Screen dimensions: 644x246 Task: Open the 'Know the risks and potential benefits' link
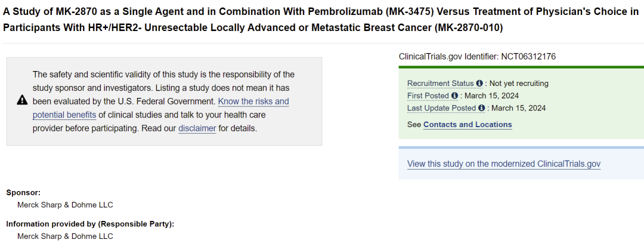[x=253, y=102]
